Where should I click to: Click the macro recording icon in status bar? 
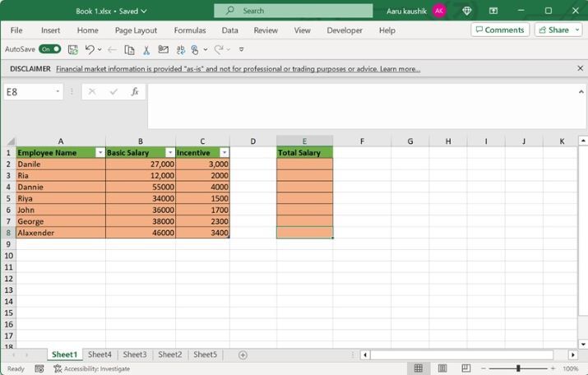pos(39,368)
